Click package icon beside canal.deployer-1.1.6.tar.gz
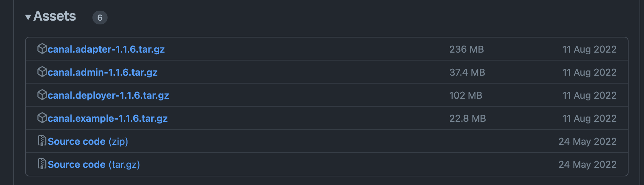 [x=42, y=95]
